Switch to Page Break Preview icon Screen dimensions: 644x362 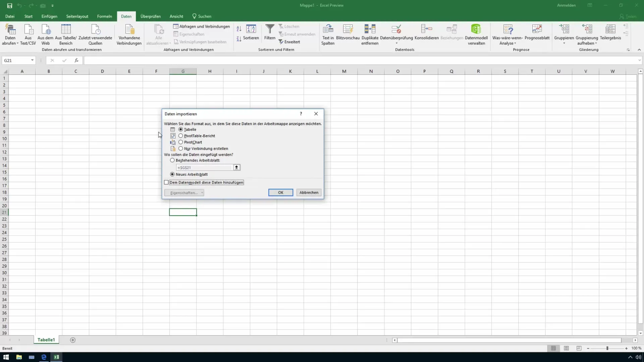point(579,348)
